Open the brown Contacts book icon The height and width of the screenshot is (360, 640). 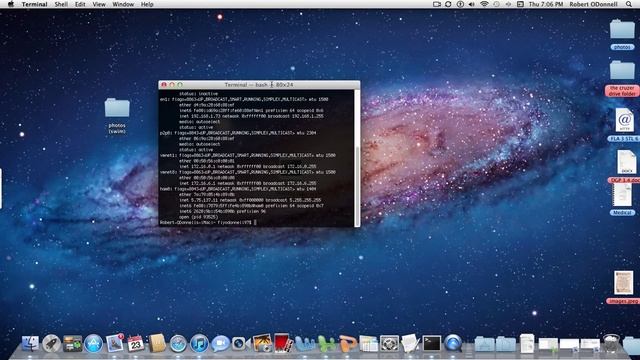(x=157, y=343)
